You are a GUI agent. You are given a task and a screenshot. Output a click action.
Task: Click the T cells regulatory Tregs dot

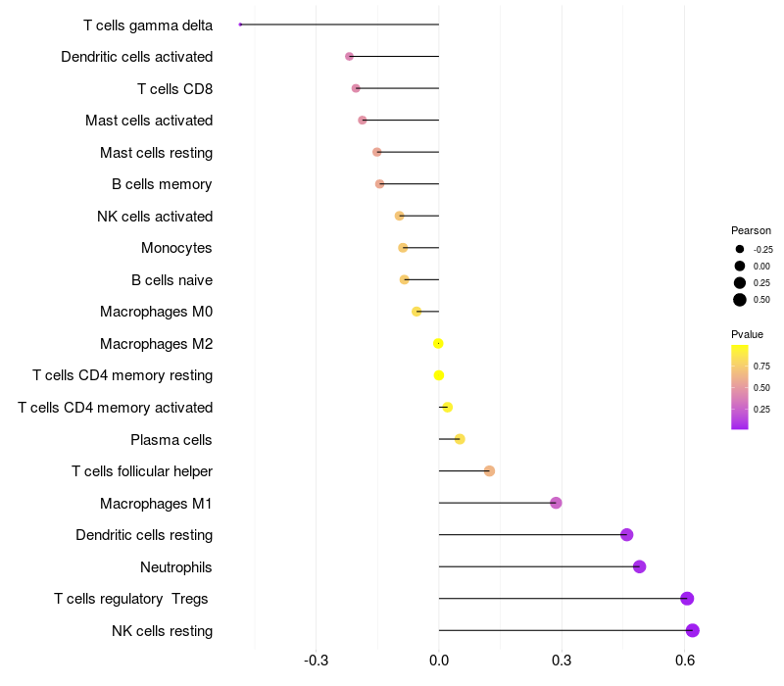(687, 599)
